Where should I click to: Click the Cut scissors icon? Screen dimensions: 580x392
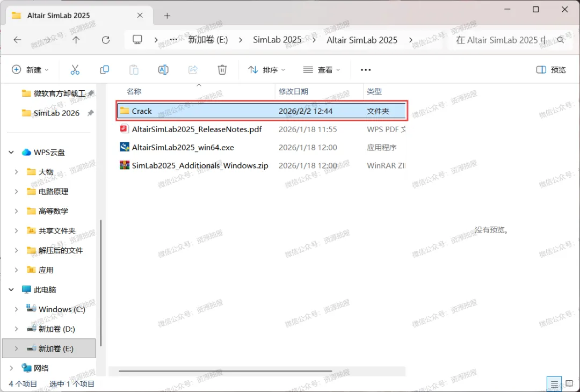(75, 69)
